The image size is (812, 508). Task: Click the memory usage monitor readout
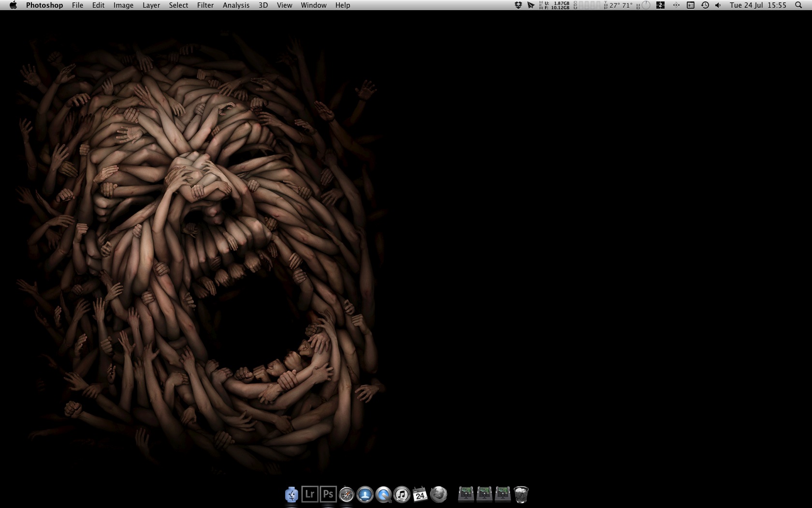[555, 5]
